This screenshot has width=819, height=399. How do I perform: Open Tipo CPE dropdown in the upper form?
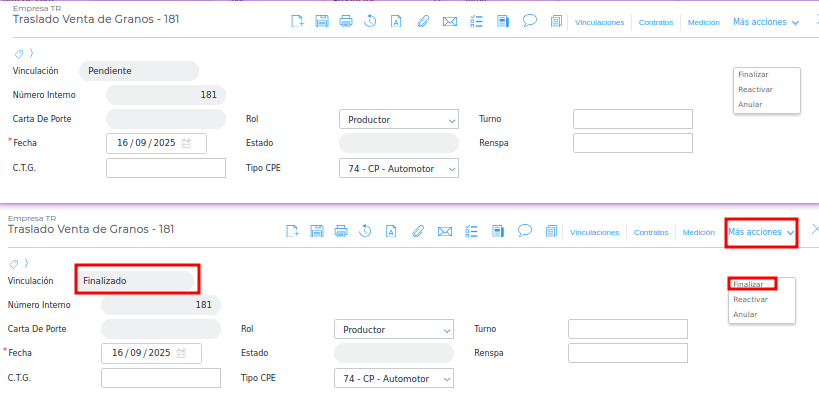[x=399, y=168]
